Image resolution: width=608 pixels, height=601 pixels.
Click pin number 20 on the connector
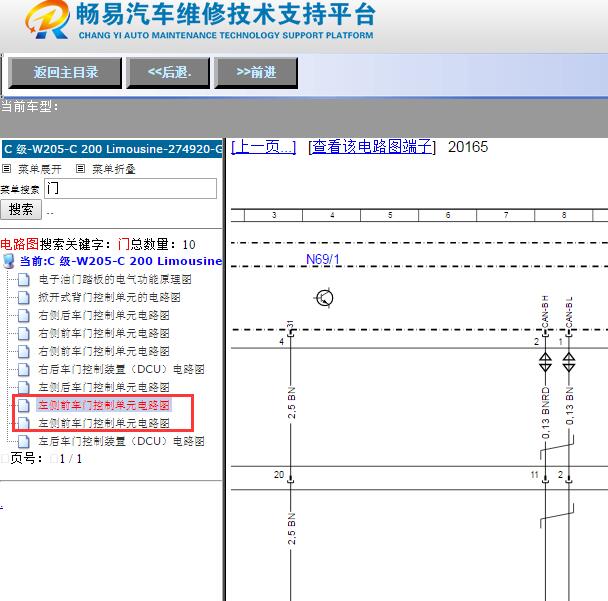(279, 475)
